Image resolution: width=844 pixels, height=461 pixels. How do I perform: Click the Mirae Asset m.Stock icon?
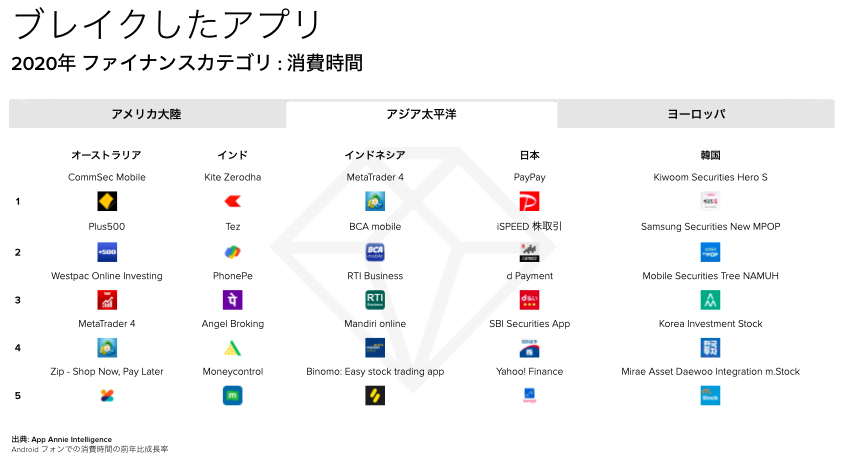coord(711,396)
